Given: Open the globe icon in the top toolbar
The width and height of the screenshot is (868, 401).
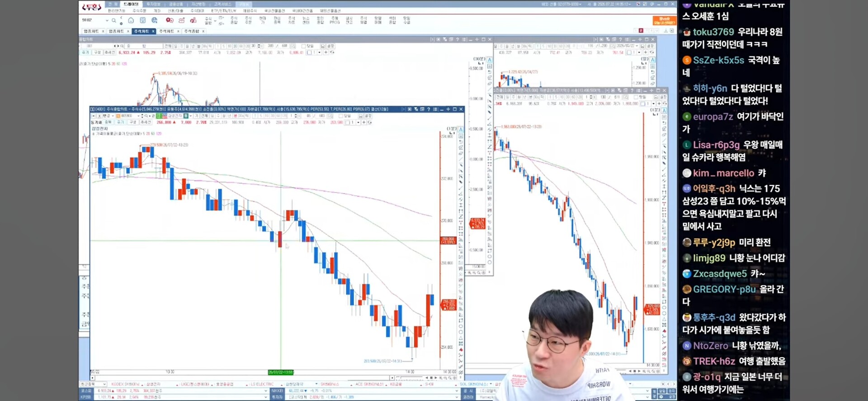Looking at the screenshot, I should pyautogui.click(x=155, y=20).
